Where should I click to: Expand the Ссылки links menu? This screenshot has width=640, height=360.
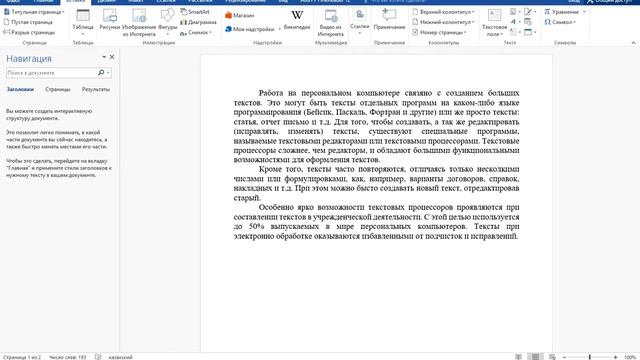click(360, 22)
